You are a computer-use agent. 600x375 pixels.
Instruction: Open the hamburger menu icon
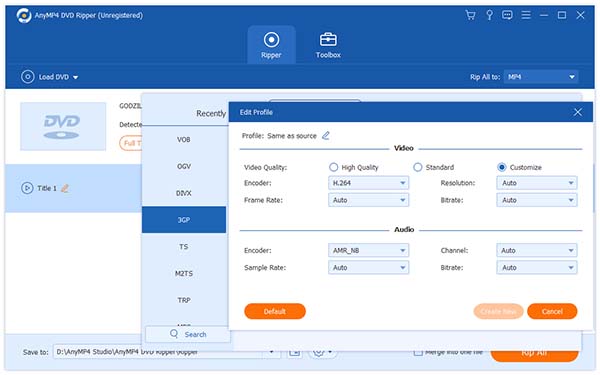coord(526,15)
